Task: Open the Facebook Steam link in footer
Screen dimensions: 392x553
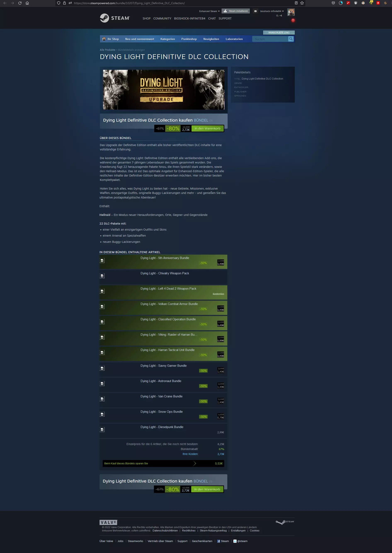Action: (223, 541)
